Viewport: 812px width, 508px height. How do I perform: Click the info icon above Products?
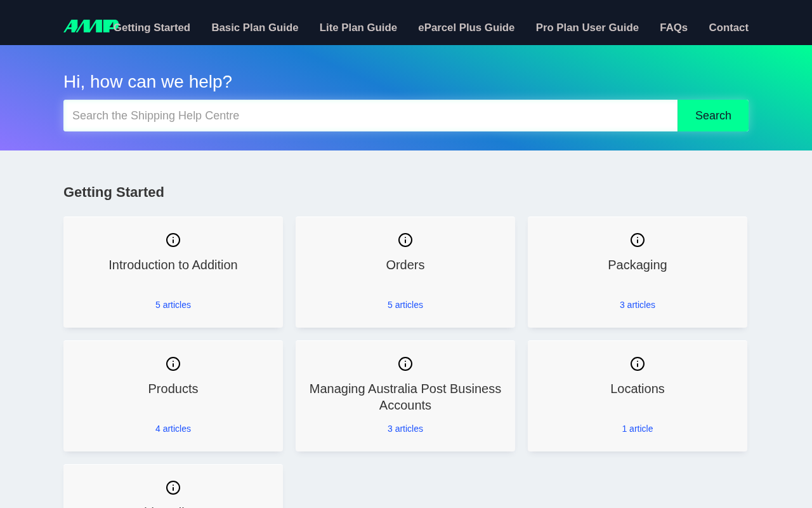(173, 364)
